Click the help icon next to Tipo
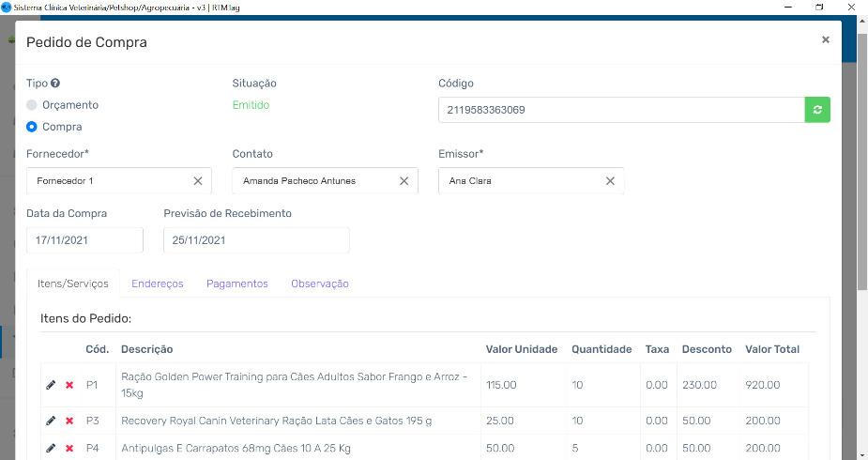This screenshot has width=868, height=460. click(55, 83)
